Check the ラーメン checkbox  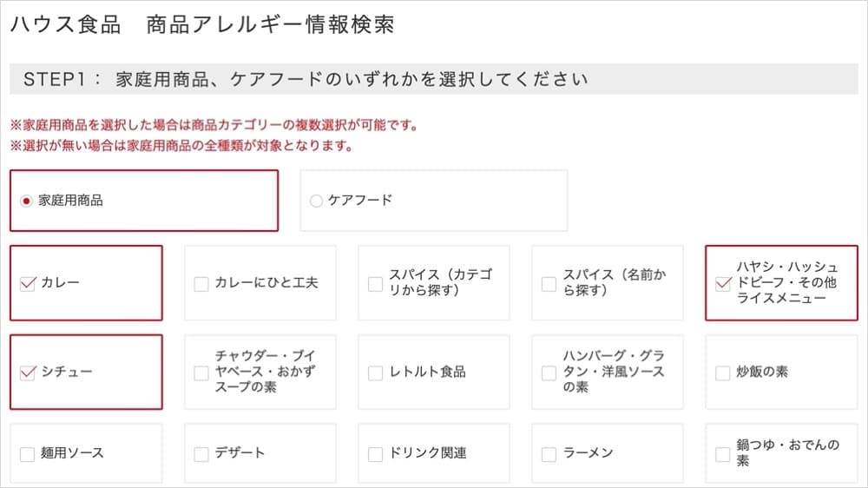[549, 454]
